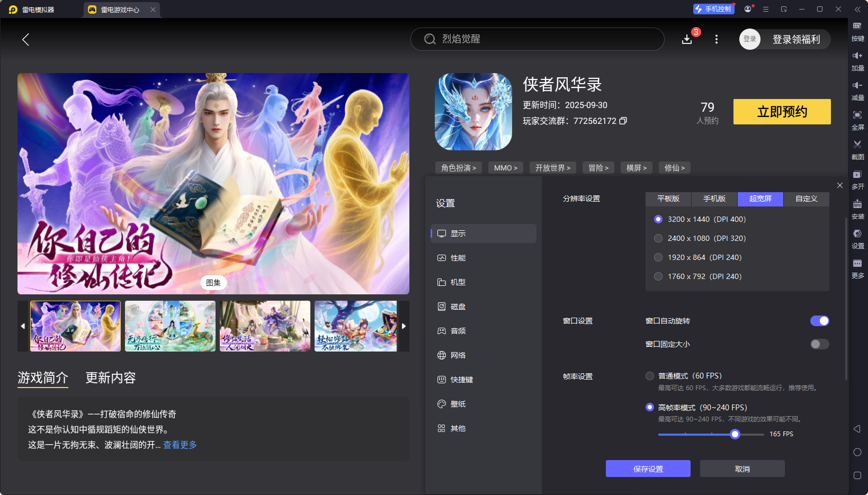Click the FPS slider handle
This screenshot has height=495, width=868.
[735, 434]
